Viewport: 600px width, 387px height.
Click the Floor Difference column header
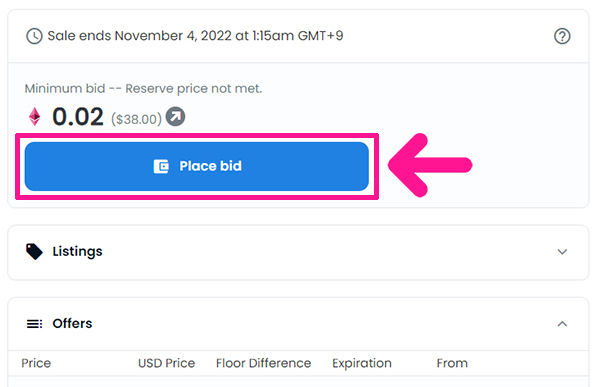[263, 363]
